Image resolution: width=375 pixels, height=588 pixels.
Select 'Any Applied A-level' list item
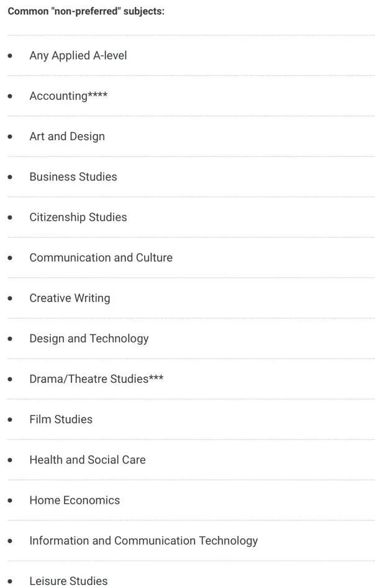click(78, 55)
